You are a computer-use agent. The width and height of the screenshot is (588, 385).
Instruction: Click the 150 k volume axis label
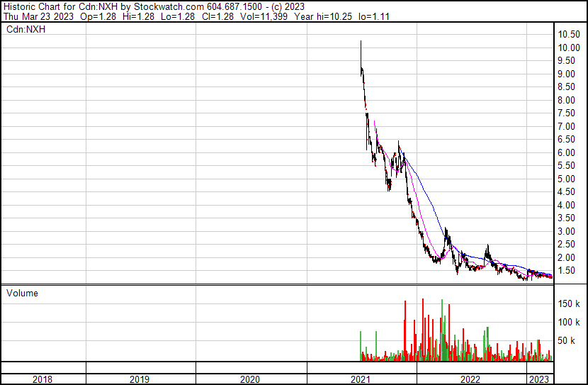click(570, 304)
